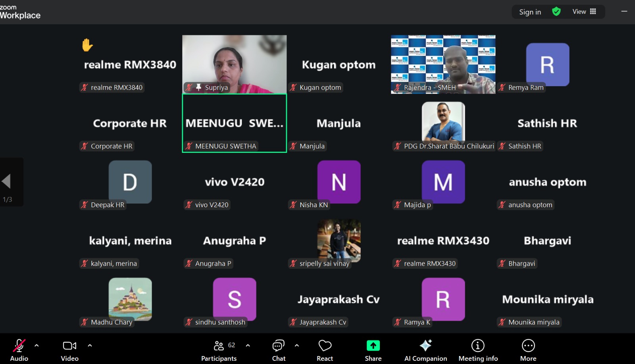Select Supriya's video tile
This screenshot has height=364, width=635.
point(234,64)
